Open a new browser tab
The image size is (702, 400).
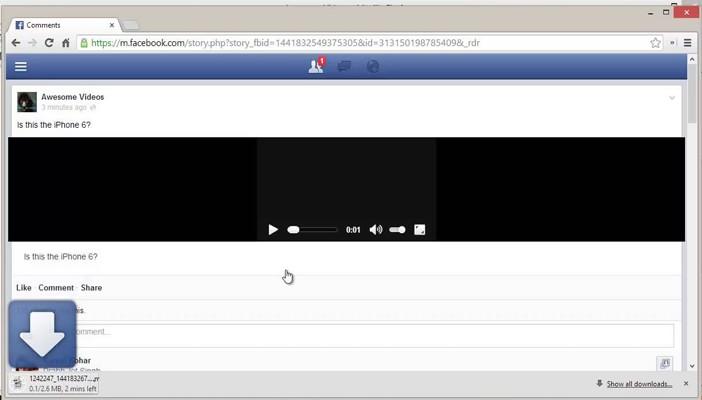tap(130, 25)
